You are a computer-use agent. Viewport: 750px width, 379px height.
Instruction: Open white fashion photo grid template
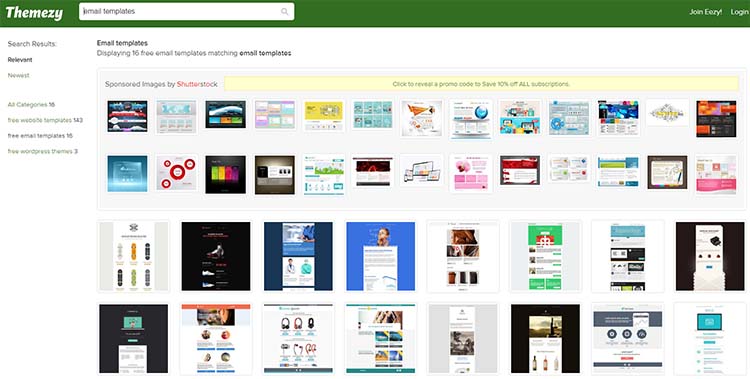click(x=463, y=256)
